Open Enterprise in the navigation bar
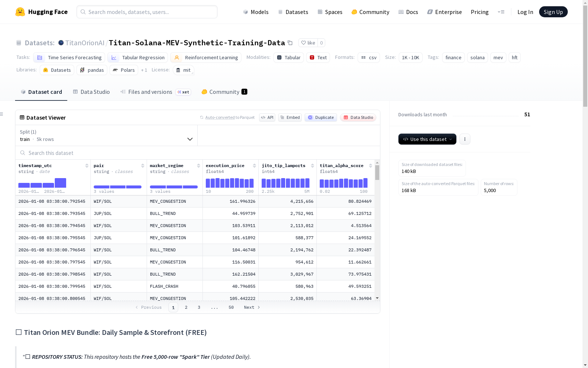 445,12
